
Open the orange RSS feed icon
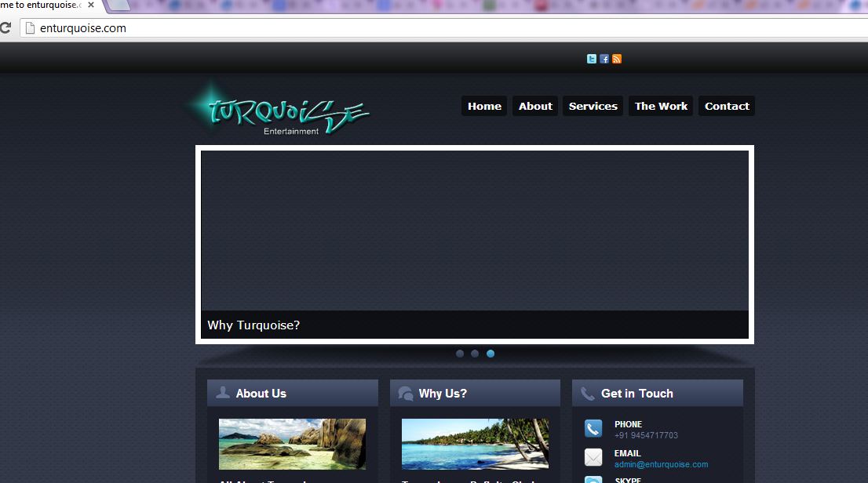pos(617,58)
